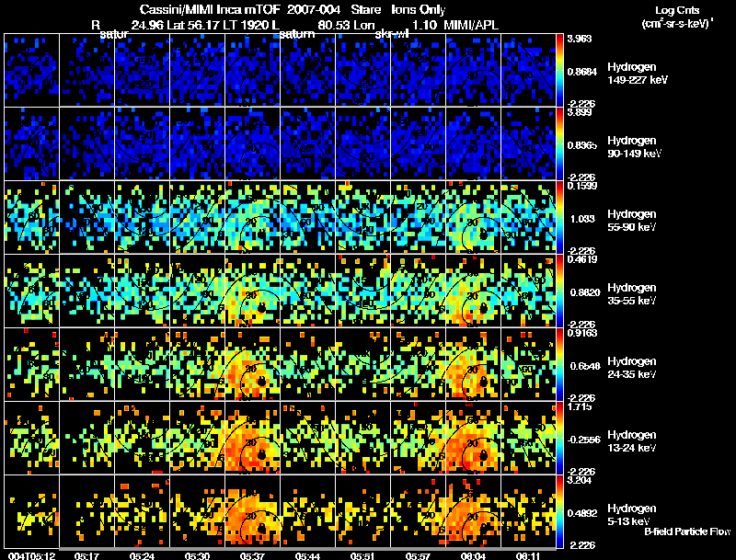
Task: Click the '004T05:12' time label
Action: click(31, 556)
